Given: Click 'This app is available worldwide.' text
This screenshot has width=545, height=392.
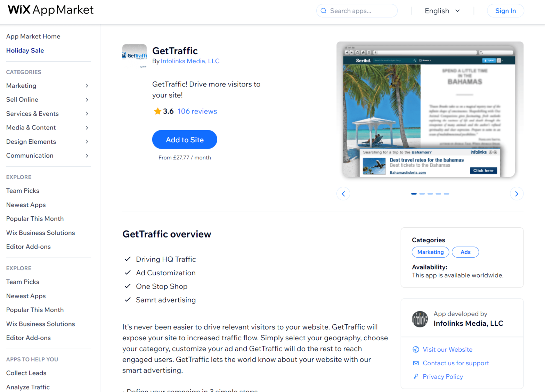Looking at the screenshot, I should 457,275.
